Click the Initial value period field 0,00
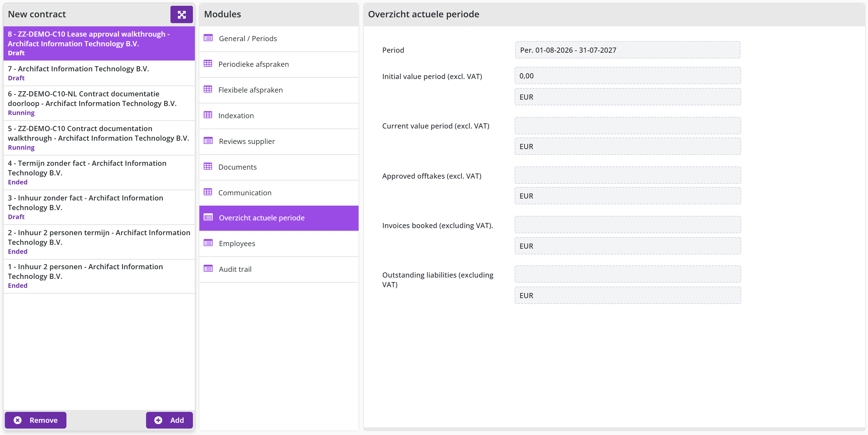The height and width of the screenshot is (435, 868). [628, 75]
